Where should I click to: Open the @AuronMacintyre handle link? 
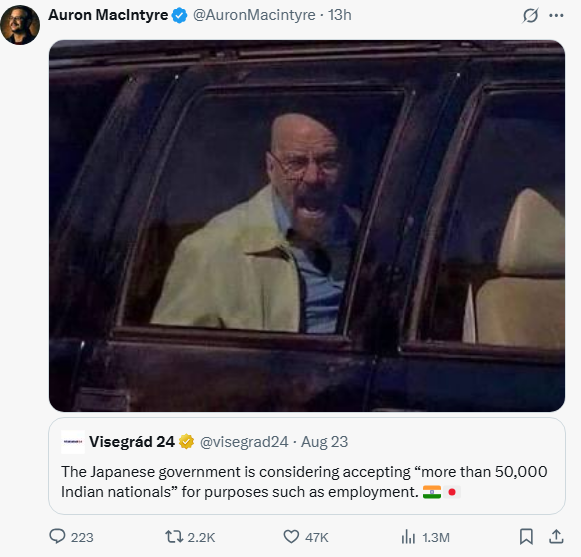(254, 15)
